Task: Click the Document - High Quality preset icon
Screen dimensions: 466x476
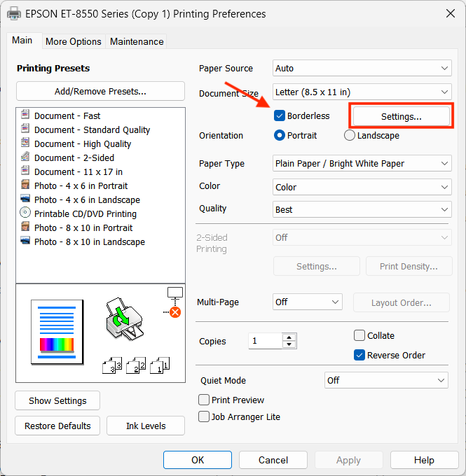Action: tap(25, 143)
